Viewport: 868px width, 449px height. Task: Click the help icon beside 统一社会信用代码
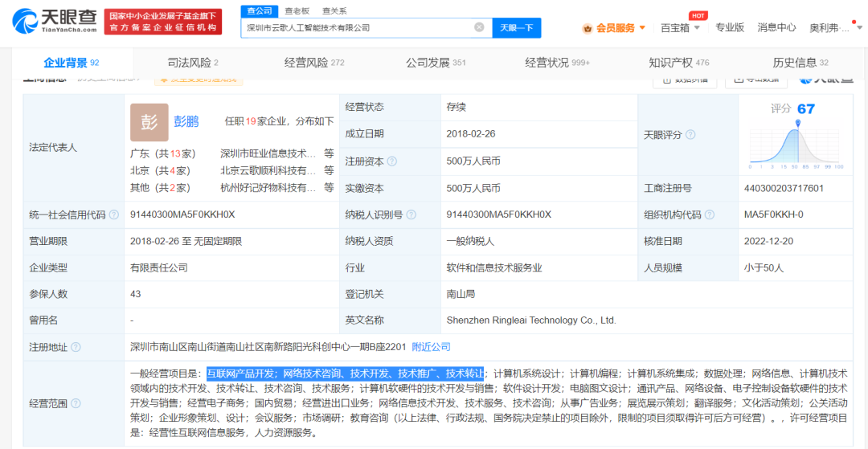[114, 215]
